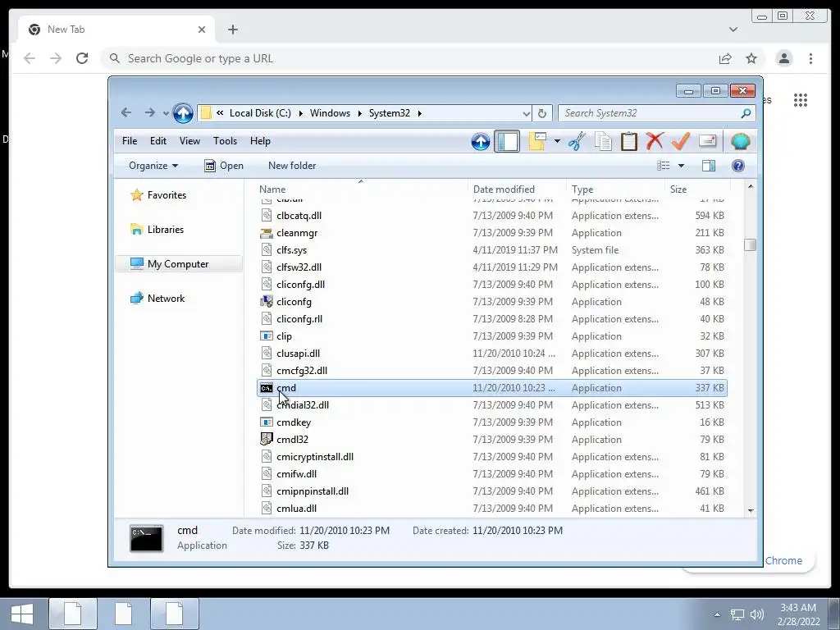The image size is (840, 630).
Task: Open the Chrome three-dot menu
Action: click(x=811, y=58)
